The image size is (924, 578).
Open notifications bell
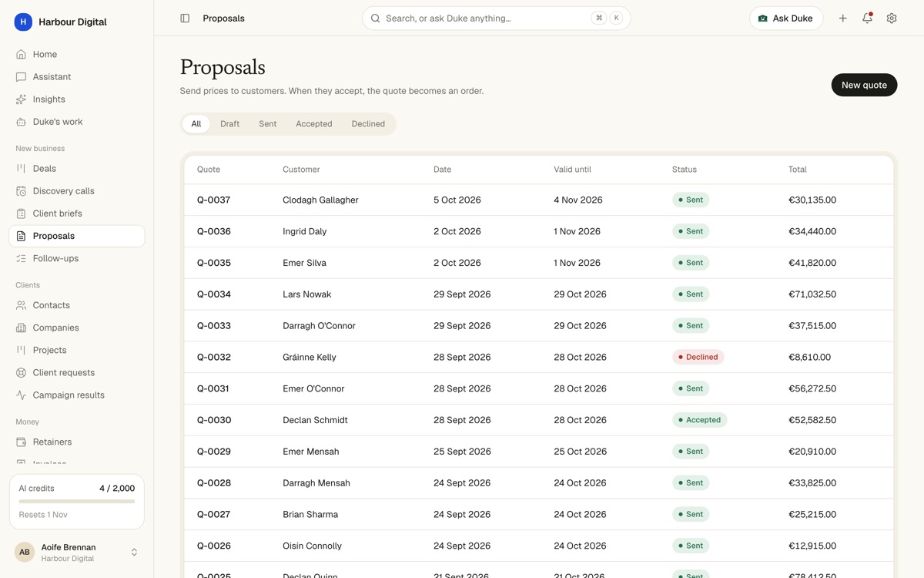pyautogui.click(x=867, y=18)
